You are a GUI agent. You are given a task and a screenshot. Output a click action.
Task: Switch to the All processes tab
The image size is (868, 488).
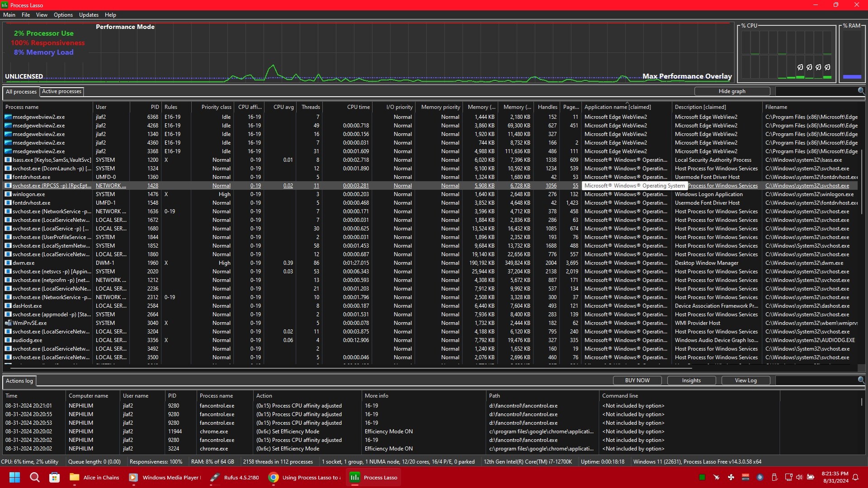[21, 92]
